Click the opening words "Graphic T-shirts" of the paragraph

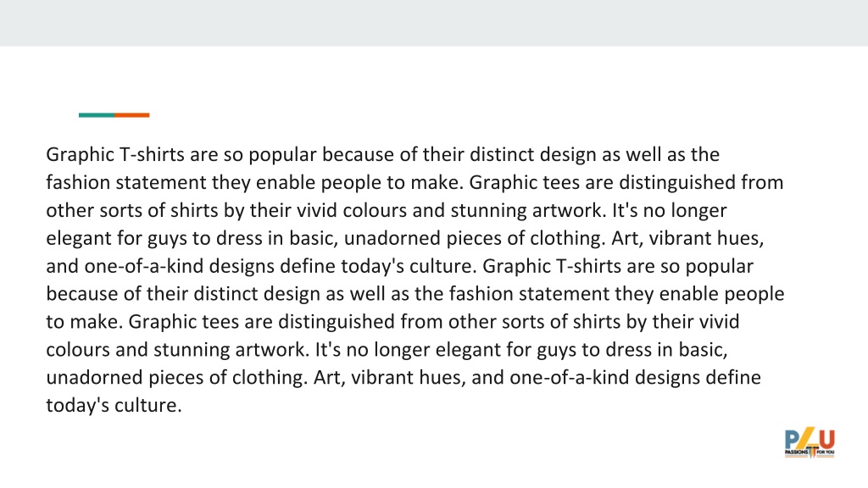point(115,154)
